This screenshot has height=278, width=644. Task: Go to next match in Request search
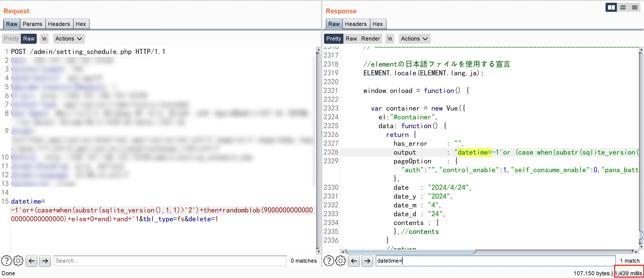45,261
